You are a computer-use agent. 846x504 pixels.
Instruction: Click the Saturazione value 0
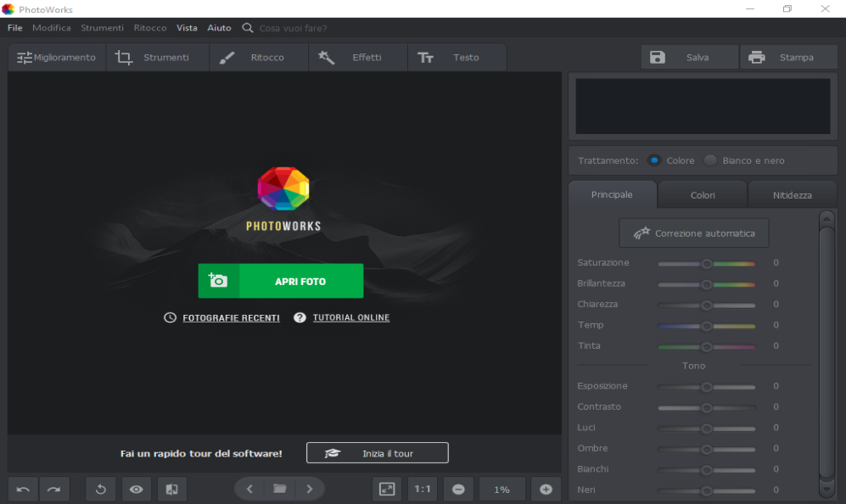[x=776, y=263]
